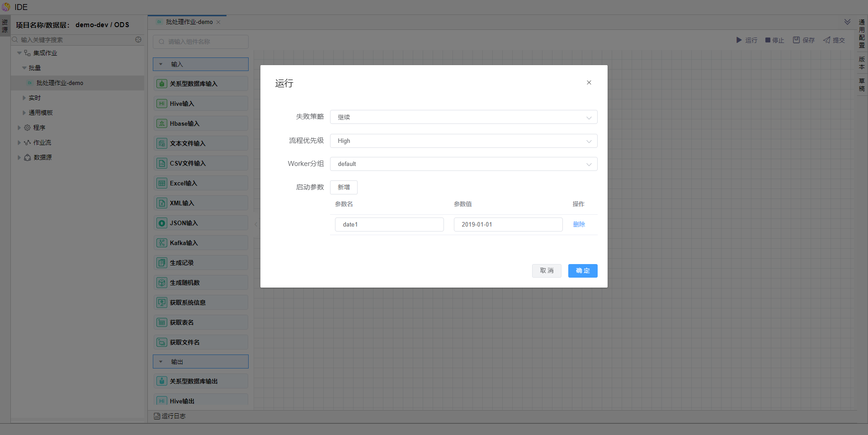The image size is (868, 435).
Task: Open the 流程优先级 dropdown showing High
Action: coord(463,141)
